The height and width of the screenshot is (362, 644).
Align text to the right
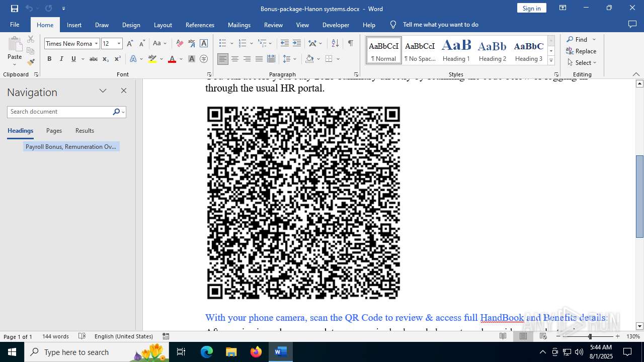[247, 59]
